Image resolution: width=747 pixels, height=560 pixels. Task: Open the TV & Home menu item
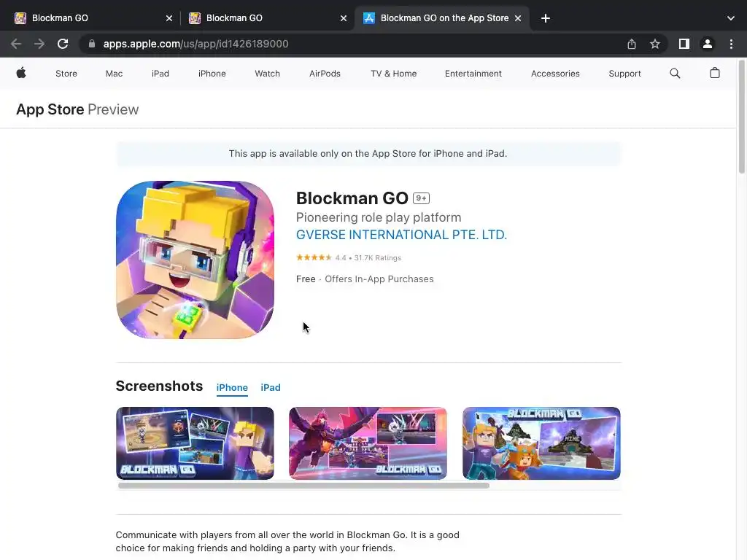click(x=393, y=74)
